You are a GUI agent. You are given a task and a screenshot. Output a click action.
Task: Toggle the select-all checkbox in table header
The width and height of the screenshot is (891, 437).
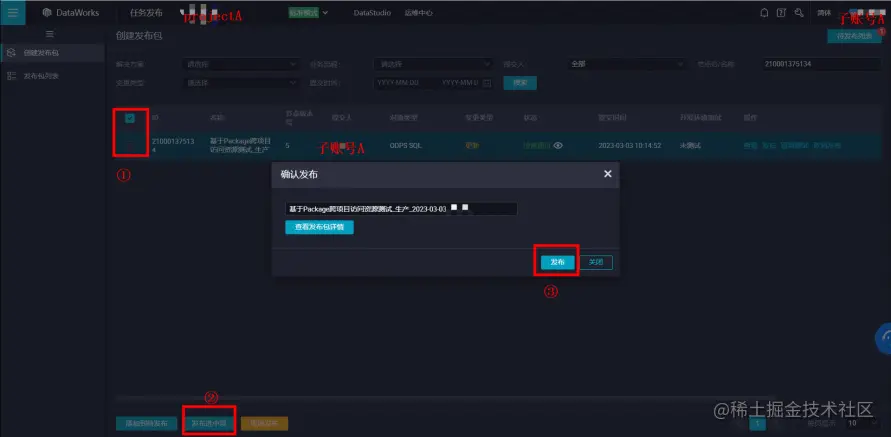[x=130, y=118]
